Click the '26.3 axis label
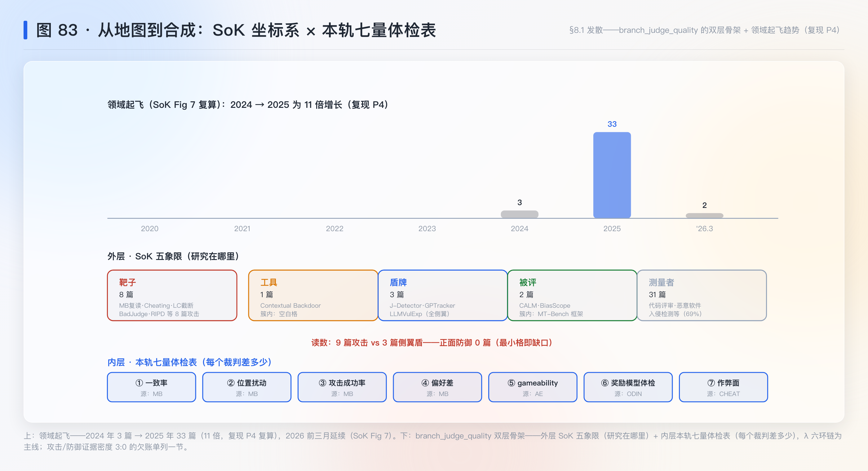Viewport: 868px width, 471px height. [705, 228]
